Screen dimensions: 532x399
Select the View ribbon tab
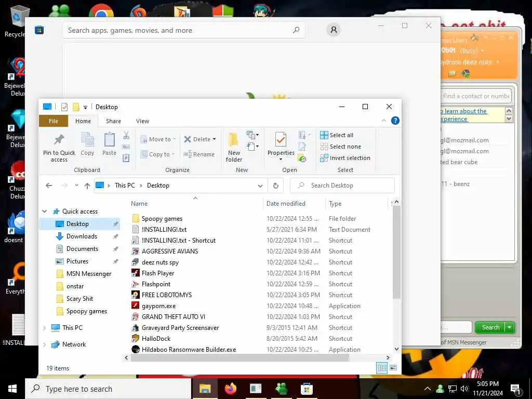pyautogui.click(x=142, y=121)
